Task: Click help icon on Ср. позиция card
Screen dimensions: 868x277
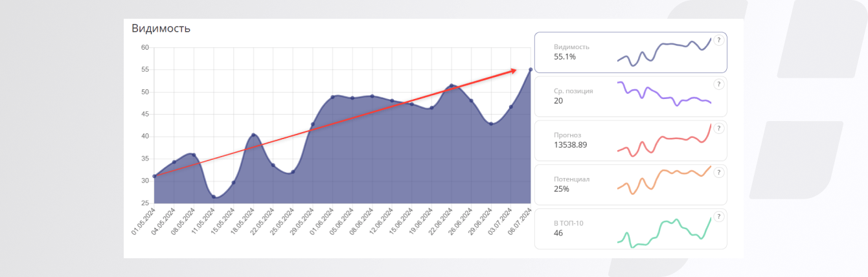Action: click(718, 84)
